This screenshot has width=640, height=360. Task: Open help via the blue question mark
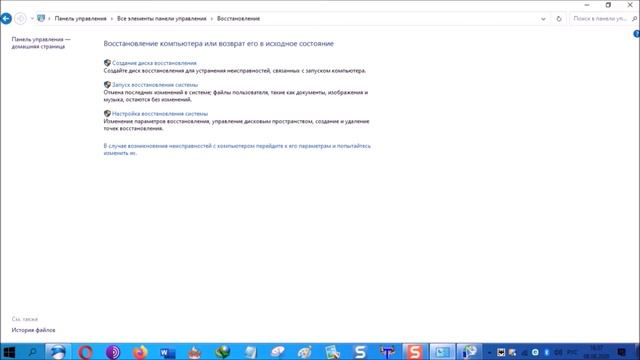(636, 34)
